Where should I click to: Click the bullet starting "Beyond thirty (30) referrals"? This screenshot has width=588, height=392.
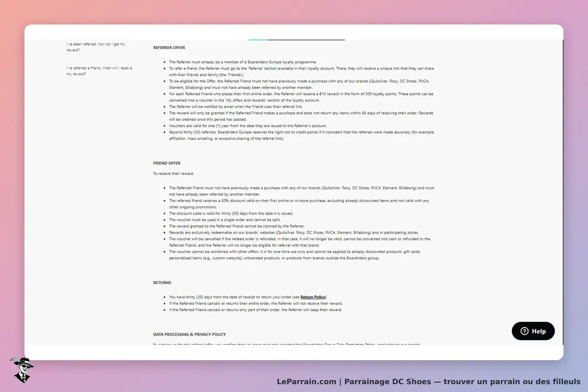tap(302, 135)
